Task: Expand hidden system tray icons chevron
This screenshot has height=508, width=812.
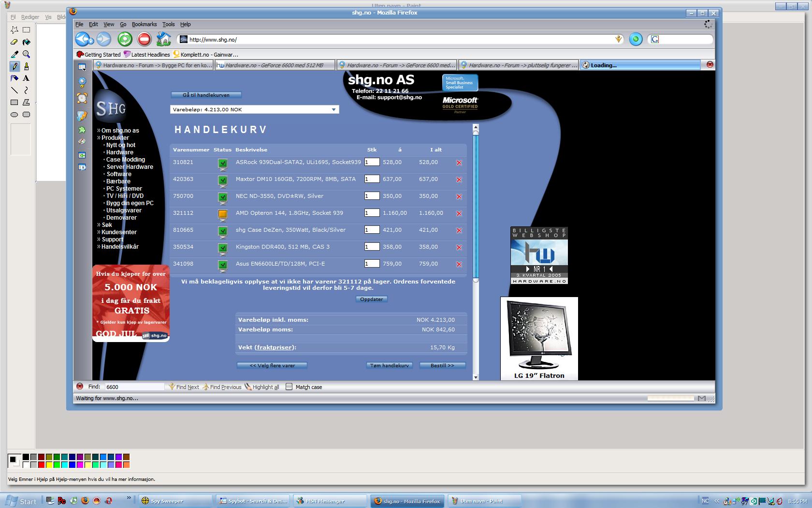Action: tap(717, 501)
